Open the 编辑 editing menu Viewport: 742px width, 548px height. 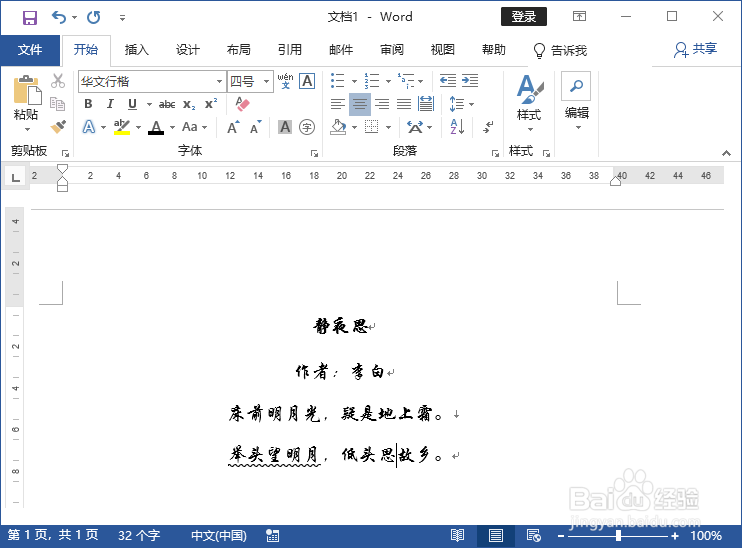576,102
